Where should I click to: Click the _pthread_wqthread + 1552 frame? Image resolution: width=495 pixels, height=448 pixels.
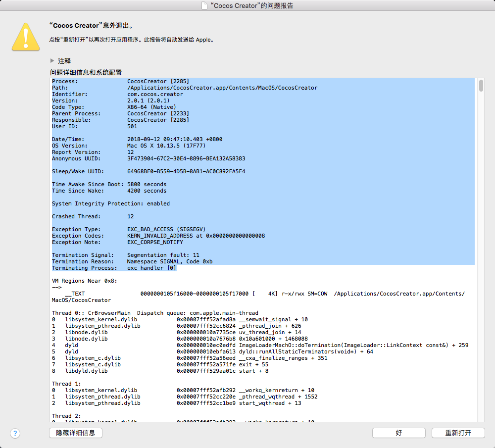point(185,397)
